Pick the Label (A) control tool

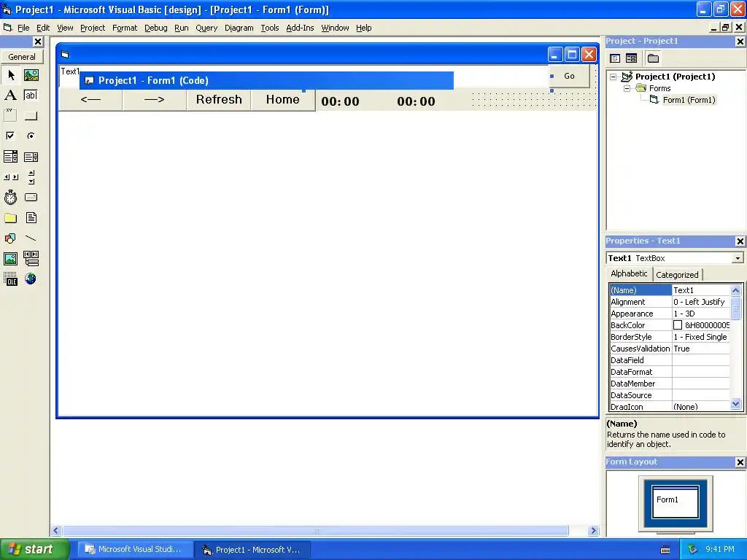click(10, 96)
